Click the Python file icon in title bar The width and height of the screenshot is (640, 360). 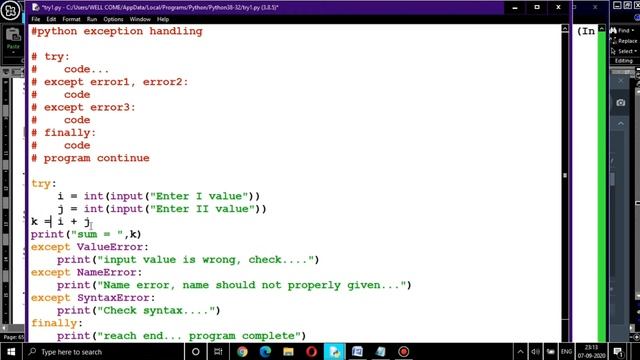[x=36, y=7]
